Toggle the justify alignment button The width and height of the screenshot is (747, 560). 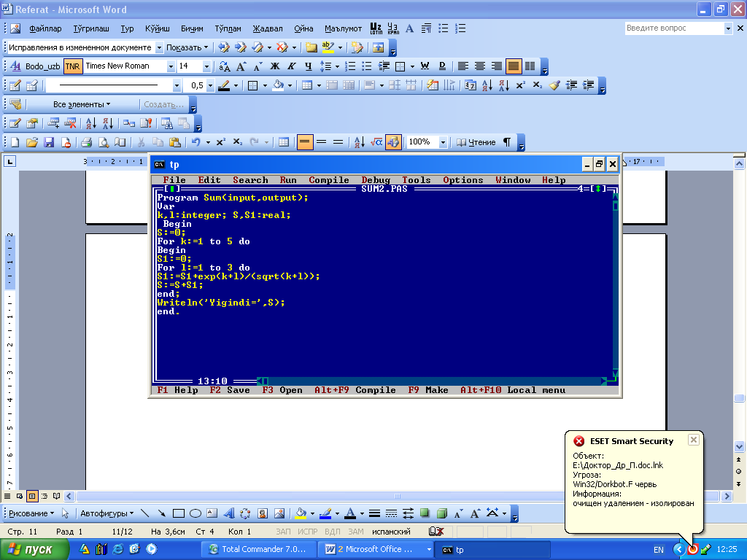(514, 66)
